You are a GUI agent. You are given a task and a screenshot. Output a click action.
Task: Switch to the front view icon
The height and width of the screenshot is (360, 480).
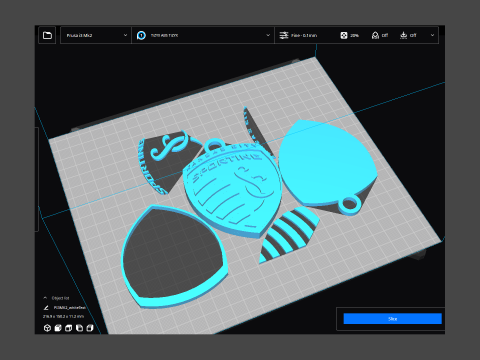tap(58, 328)
